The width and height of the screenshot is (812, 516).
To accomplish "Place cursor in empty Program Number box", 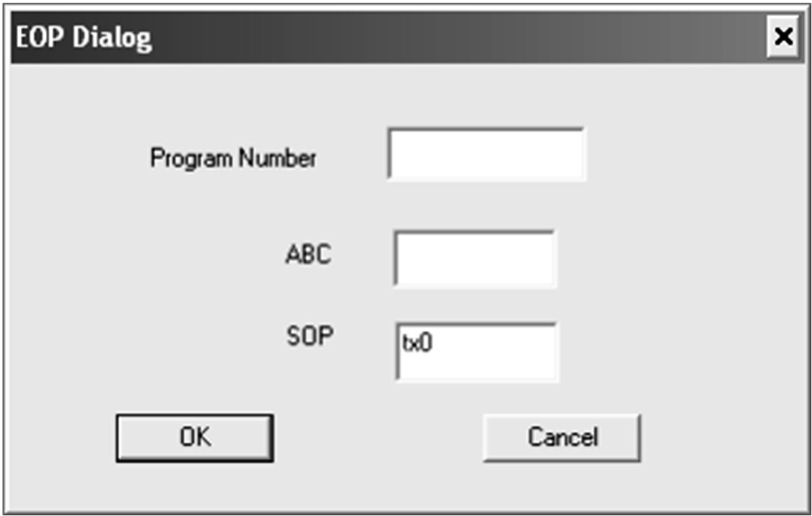I will (486, 154).
